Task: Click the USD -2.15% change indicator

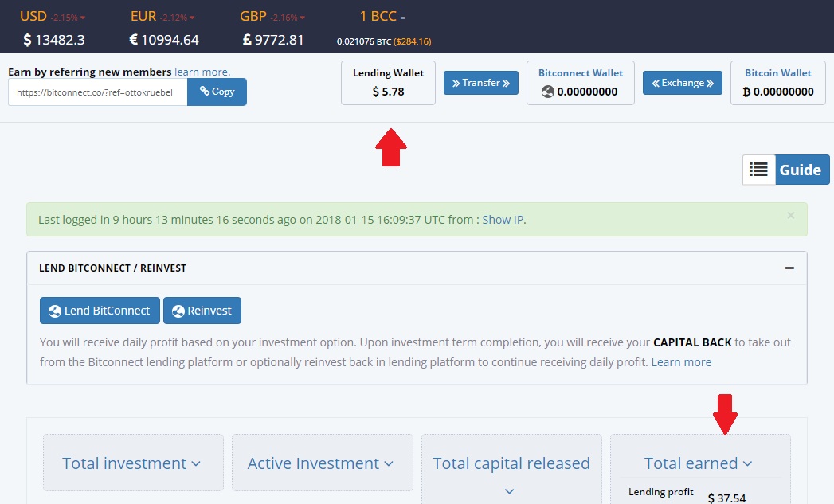Action: tap(68, 18)
